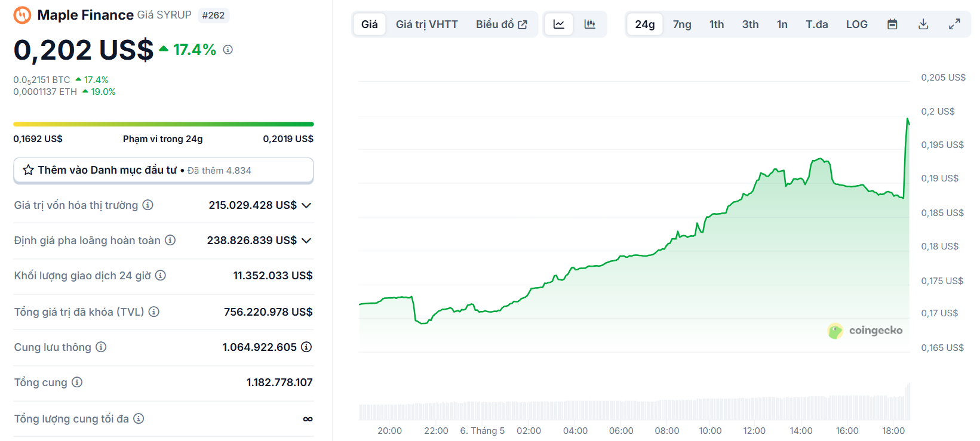Screen dimensions: 980x441
Task: Select 24g time range
Action: pos(645,24)
